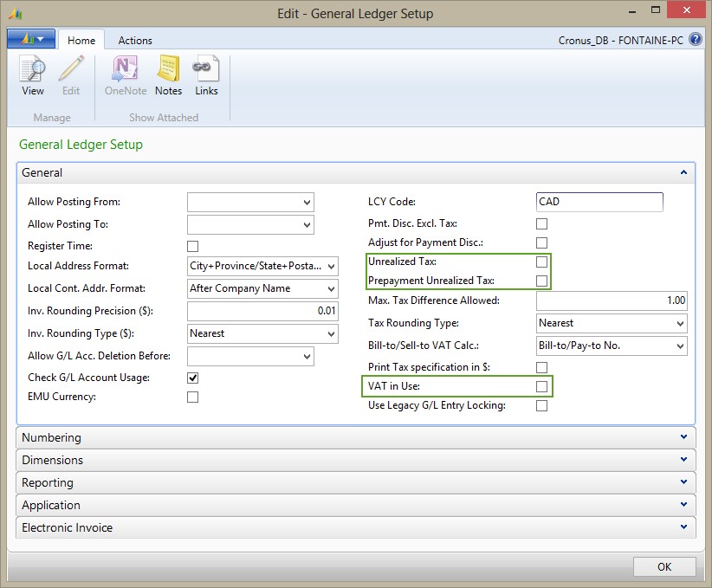
Task: Expand the Numbering section
Action: pyautogui.click(x=683, y=436)
